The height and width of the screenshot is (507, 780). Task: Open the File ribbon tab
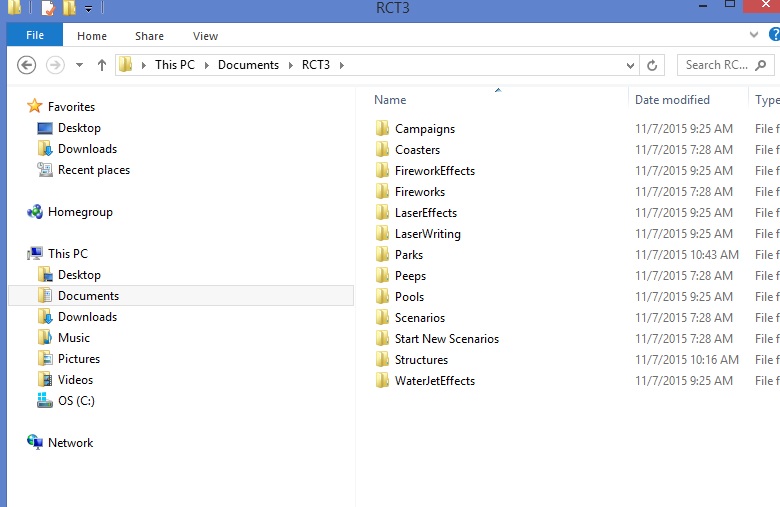pos(35,36)
